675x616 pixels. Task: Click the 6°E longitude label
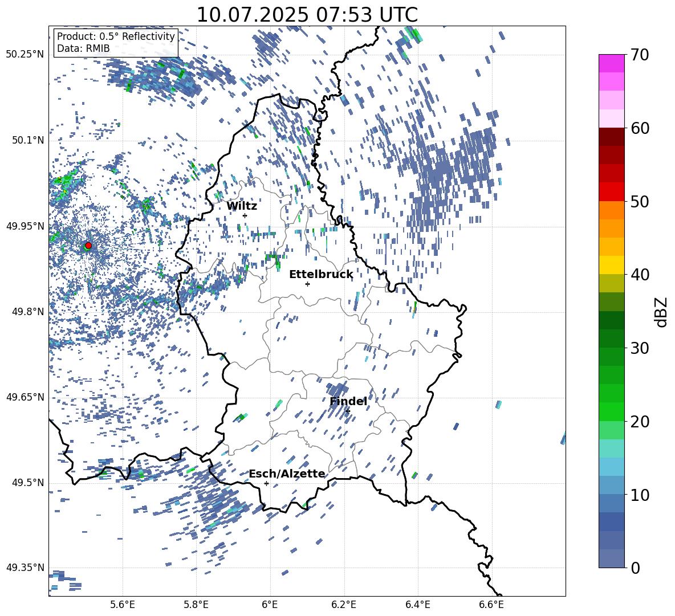[x=270, y=605]
